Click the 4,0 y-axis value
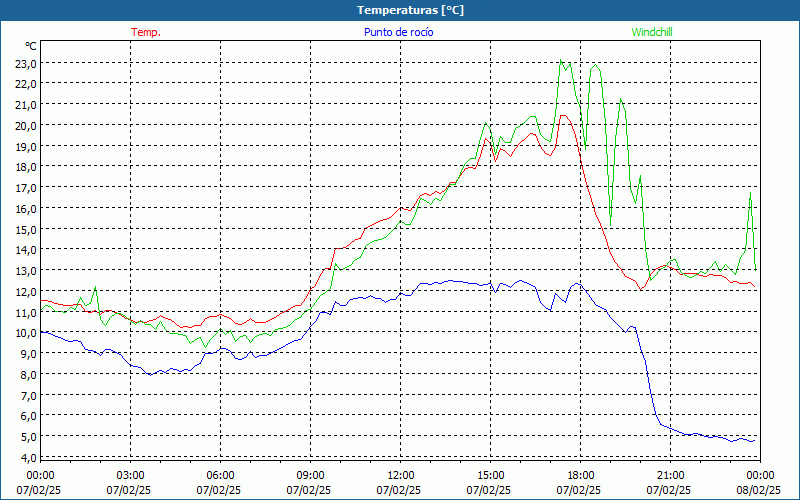The image size is (800, 500). pos(28,458)
